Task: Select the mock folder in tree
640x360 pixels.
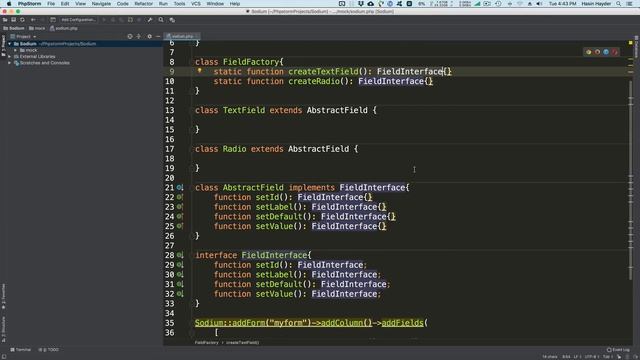Action: [x=29, y=50]
